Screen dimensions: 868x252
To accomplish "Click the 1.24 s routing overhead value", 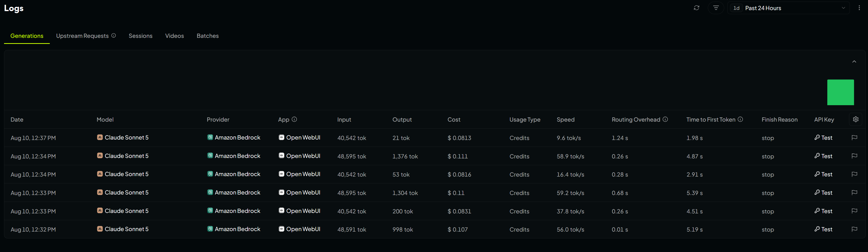I will click(620, 138).
